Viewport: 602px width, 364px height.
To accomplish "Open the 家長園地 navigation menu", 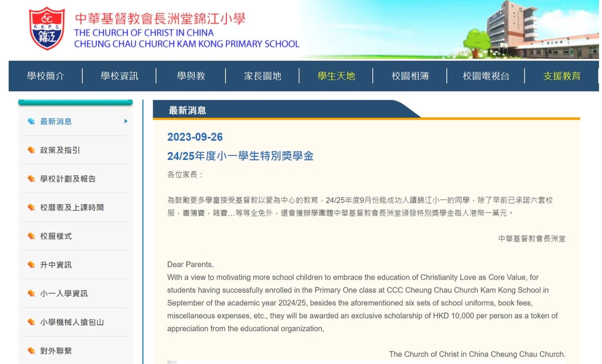I will [x=263, y=76].
